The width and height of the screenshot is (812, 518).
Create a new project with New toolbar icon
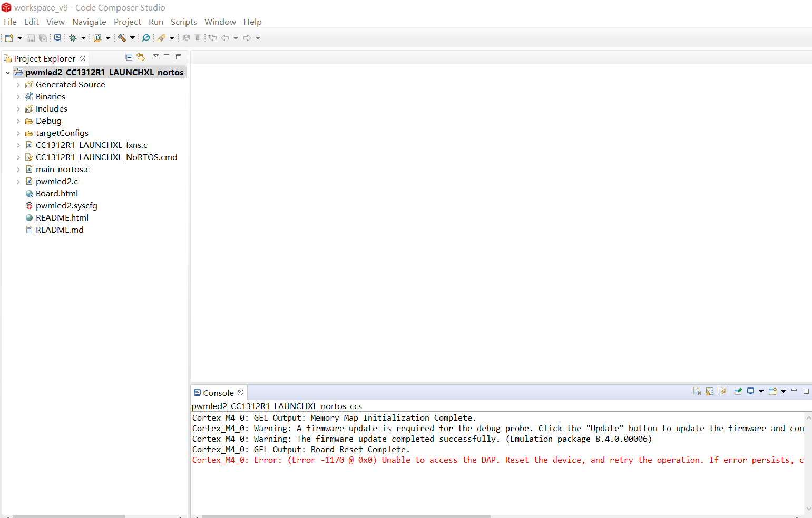coord(8,37)
